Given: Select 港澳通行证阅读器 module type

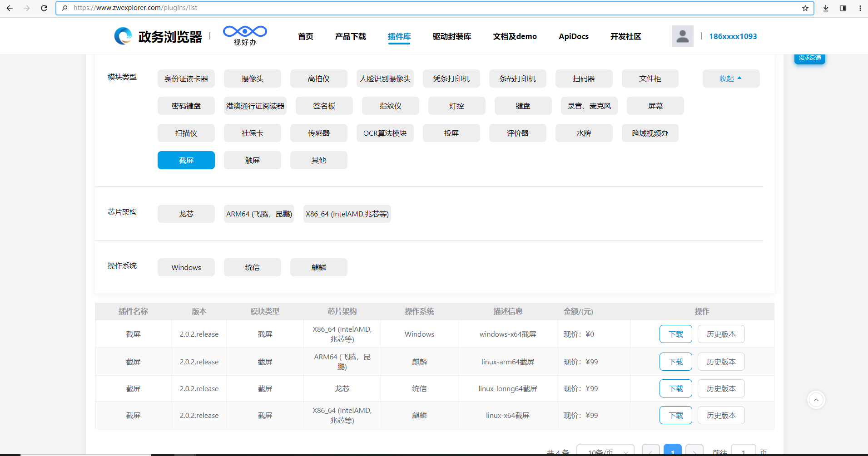Looking at the screenshot, I should click(255, 106).
